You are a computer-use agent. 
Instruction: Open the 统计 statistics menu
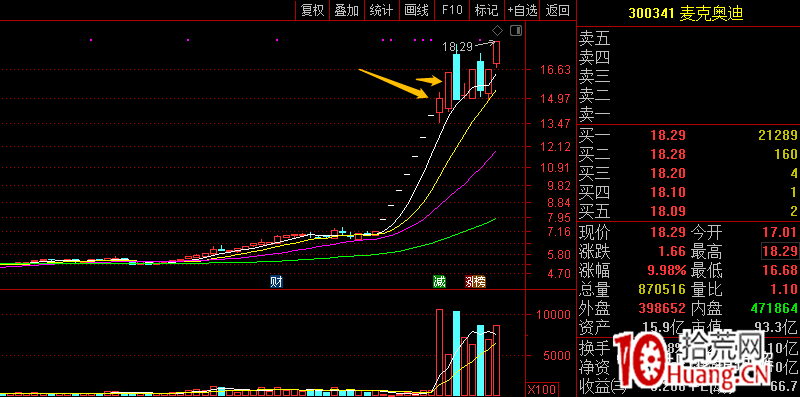[382, 10]
